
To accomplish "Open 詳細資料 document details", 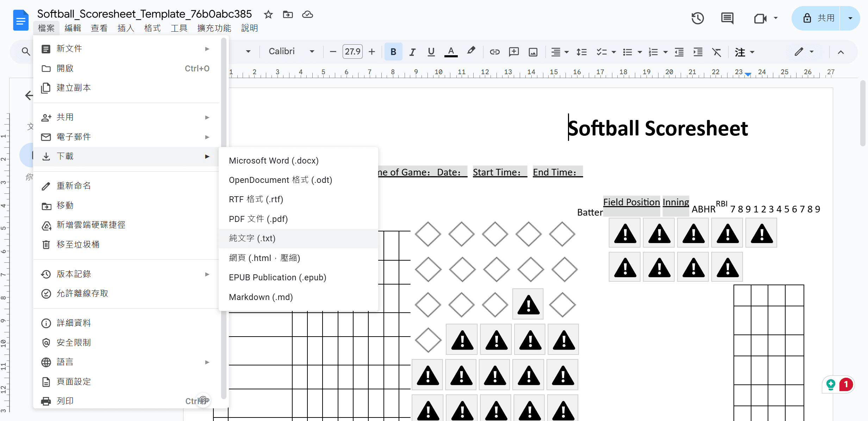I will coord(126,323).
